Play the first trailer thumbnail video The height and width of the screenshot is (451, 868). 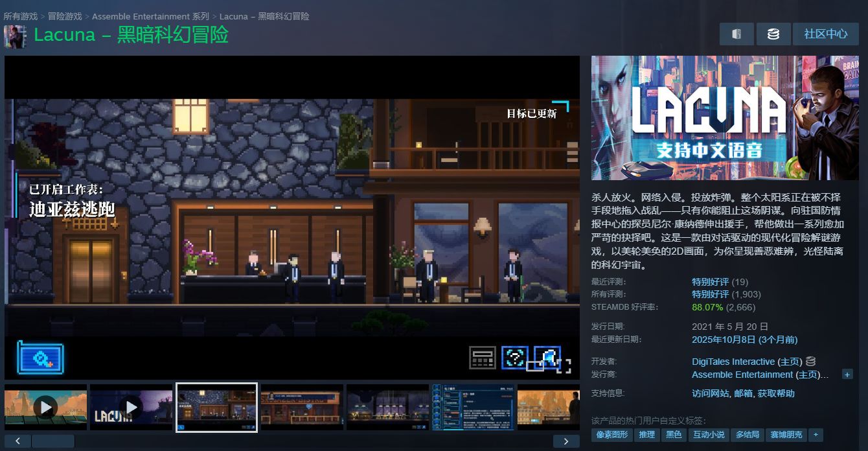click(x=45, y=407)
